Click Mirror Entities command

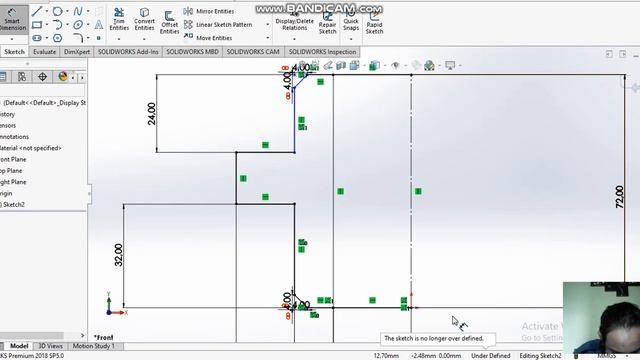(209, 11)
